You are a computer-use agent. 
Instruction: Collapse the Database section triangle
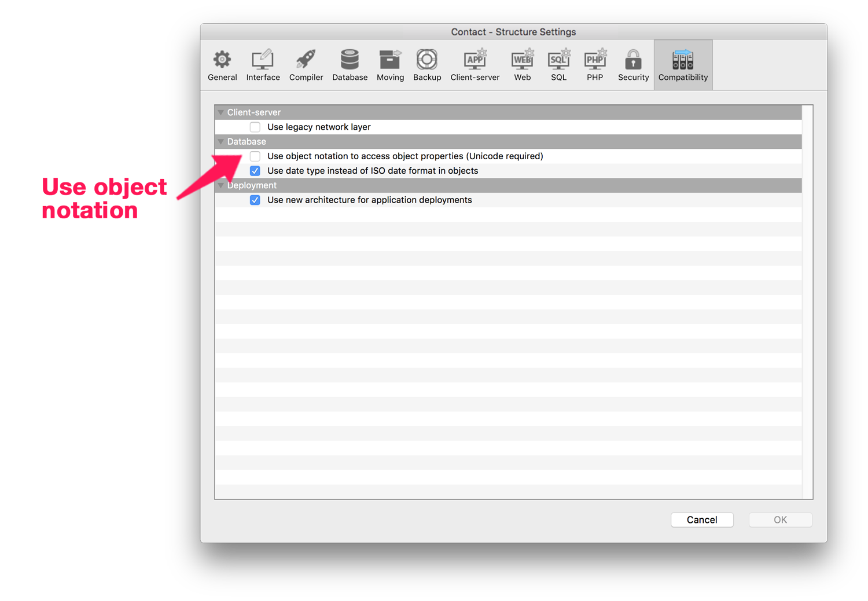pyautogui.click(x=220, y=141)
